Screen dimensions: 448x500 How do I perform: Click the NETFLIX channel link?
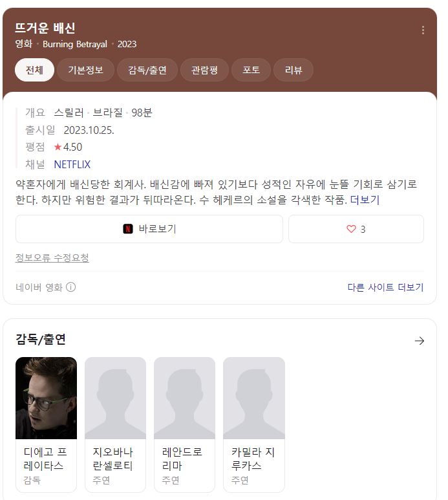(x=72, y=164)
